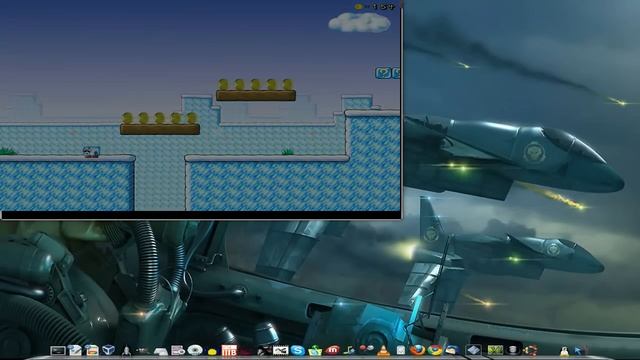Open the mail client icon beside Chrome
The image size is (640, 360).
[x=452, y=351]
